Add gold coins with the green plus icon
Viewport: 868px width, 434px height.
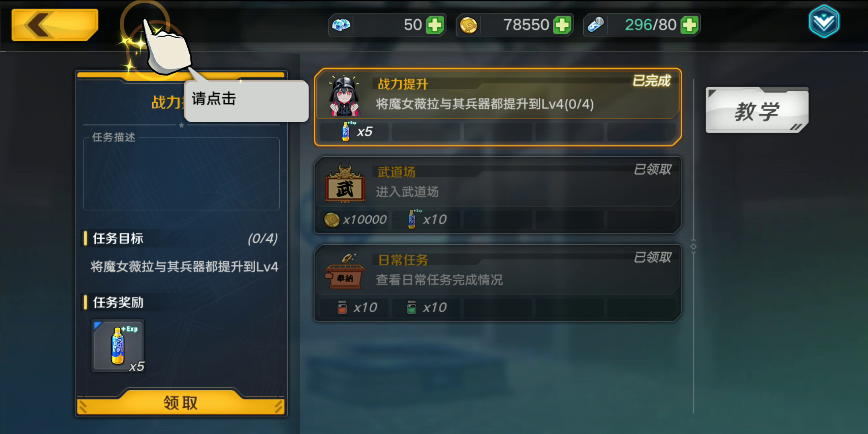[x=562, y=25]
